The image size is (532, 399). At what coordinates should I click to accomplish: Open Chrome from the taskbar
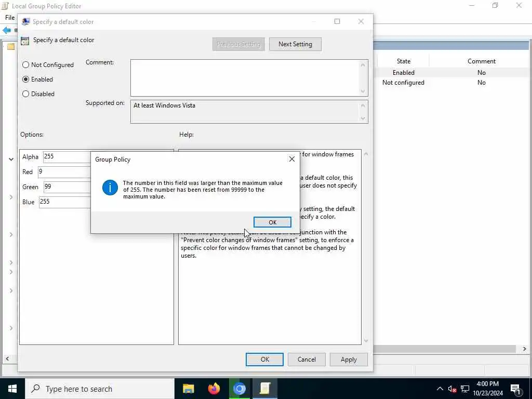click(x=239, y=389)
